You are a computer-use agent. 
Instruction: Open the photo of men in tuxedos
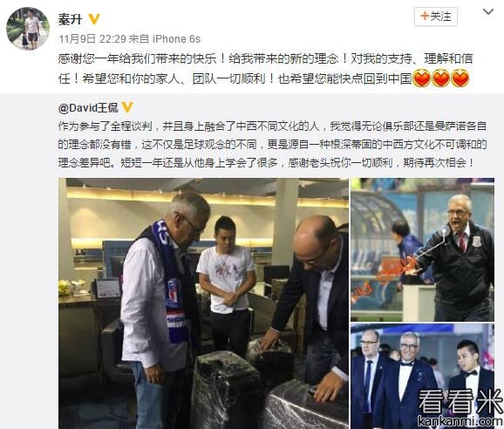422,377
